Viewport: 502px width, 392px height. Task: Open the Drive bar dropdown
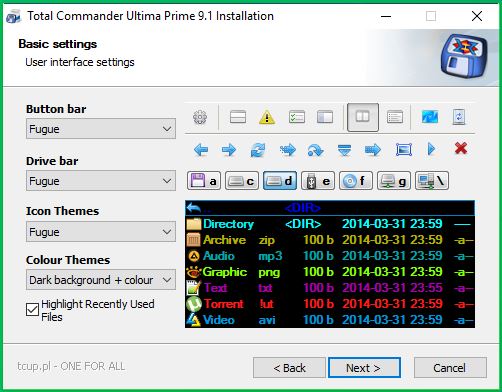pyautogui.click(x=101, y=181)
